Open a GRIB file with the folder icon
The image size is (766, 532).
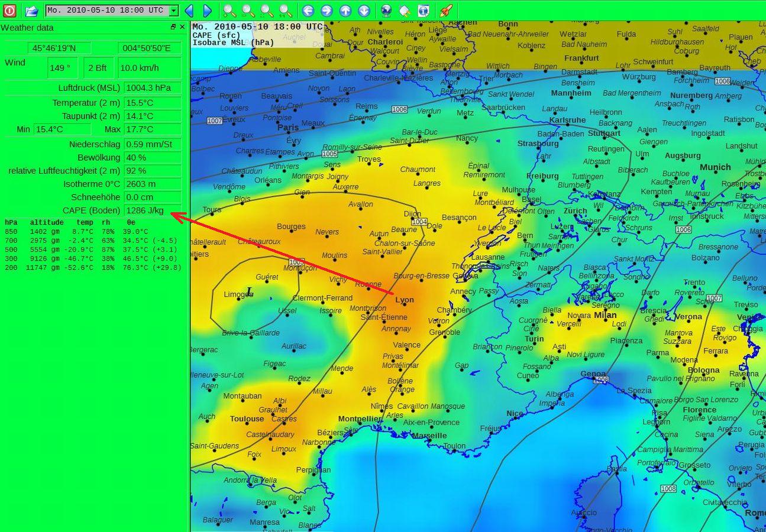(31, 10)
